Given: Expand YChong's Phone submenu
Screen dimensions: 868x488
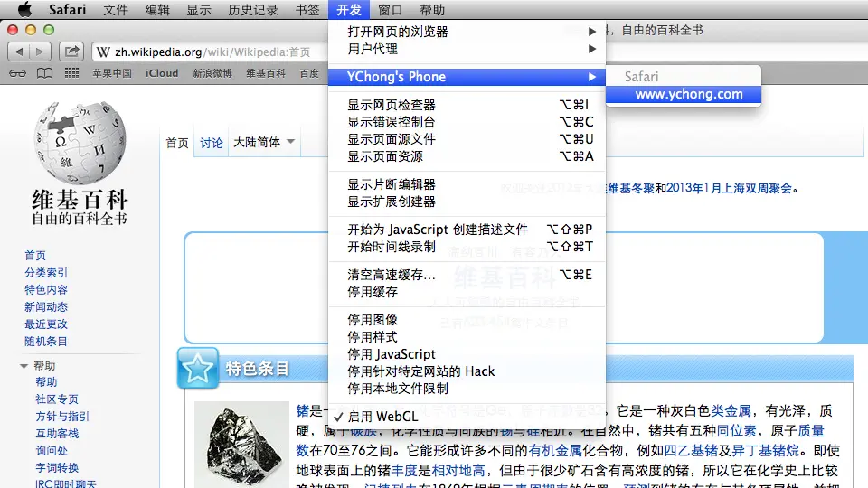Looking at the screenshot, I should click(467, 77).
